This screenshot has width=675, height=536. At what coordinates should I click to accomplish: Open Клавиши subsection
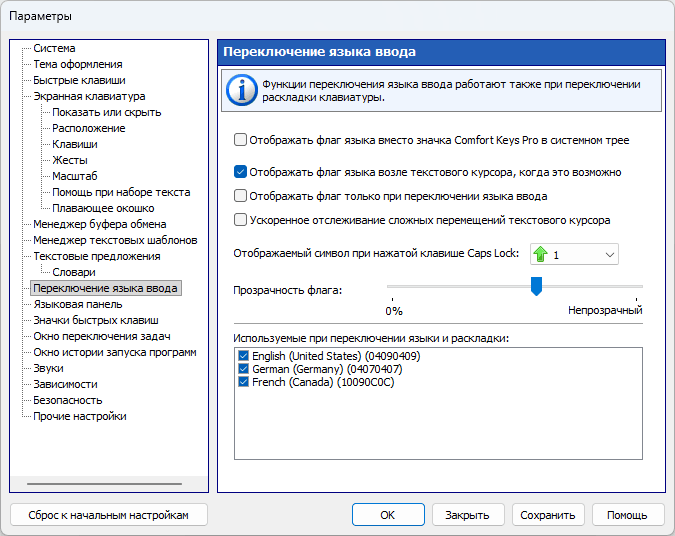point(75,144)
